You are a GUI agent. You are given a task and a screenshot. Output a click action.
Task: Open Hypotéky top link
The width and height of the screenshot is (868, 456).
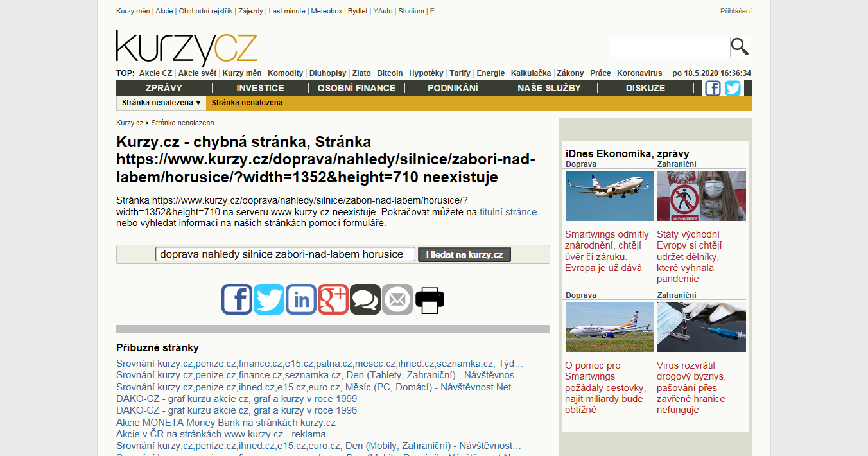point(426,73)
